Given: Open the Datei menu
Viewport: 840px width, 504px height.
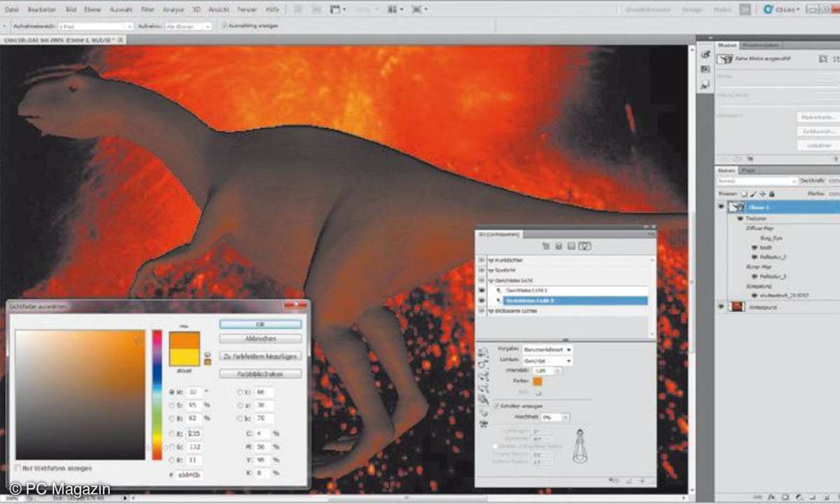Looking at the screenshot, I should [12, 10].
